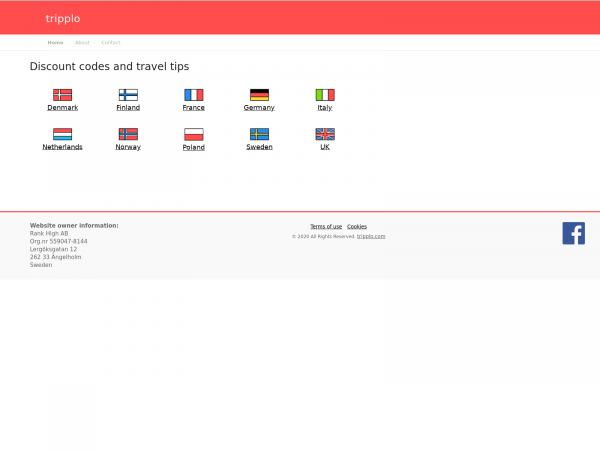
Task: Select the France flag icon
Action: (193, 95)
